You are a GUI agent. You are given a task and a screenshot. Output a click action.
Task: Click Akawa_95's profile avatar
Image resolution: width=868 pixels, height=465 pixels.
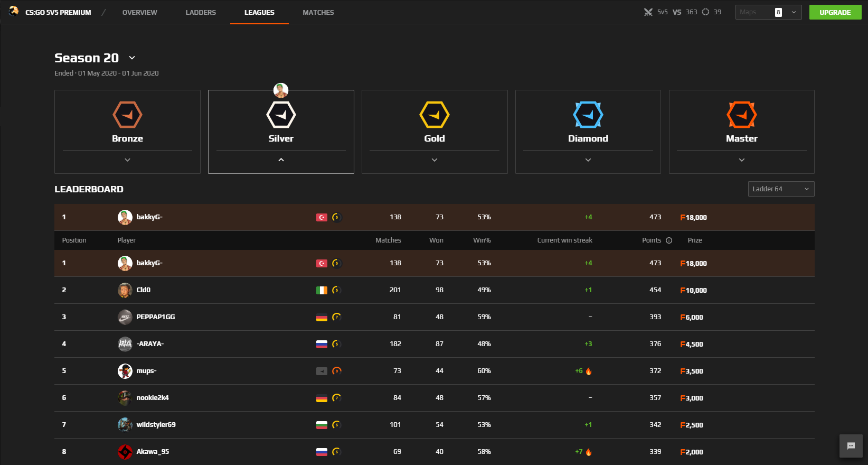pyautogui.click(x=125, y=452)
